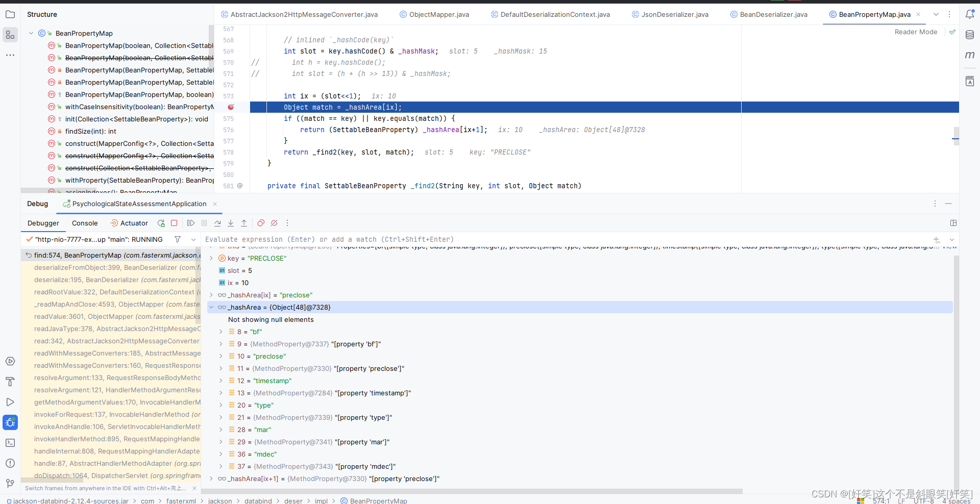Resume program execution
The height and width of the screenshot is (504, 980).
[191, 223]
